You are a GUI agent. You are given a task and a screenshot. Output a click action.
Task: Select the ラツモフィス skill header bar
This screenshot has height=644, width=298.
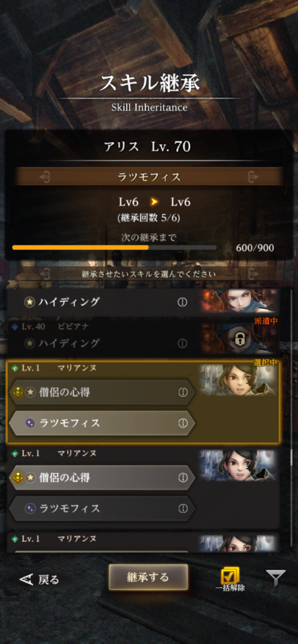click(149, 177)
